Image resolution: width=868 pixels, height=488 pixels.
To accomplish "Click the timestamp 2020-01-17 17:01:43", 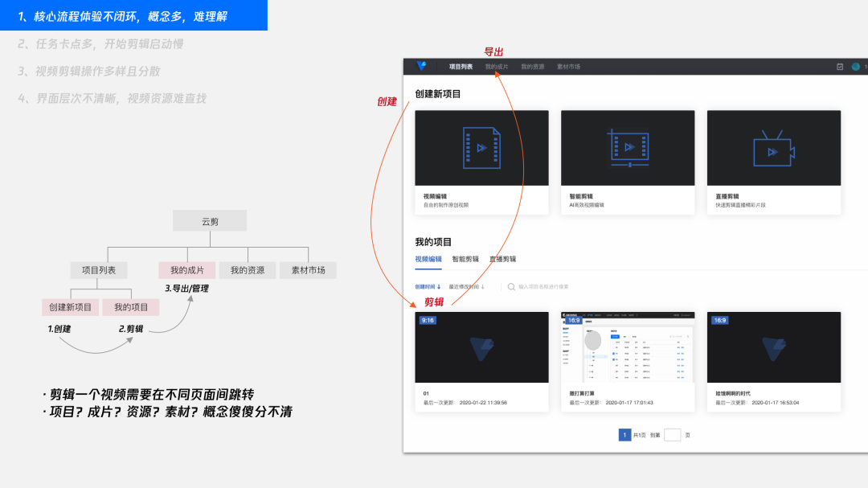I will pos(629,403).
